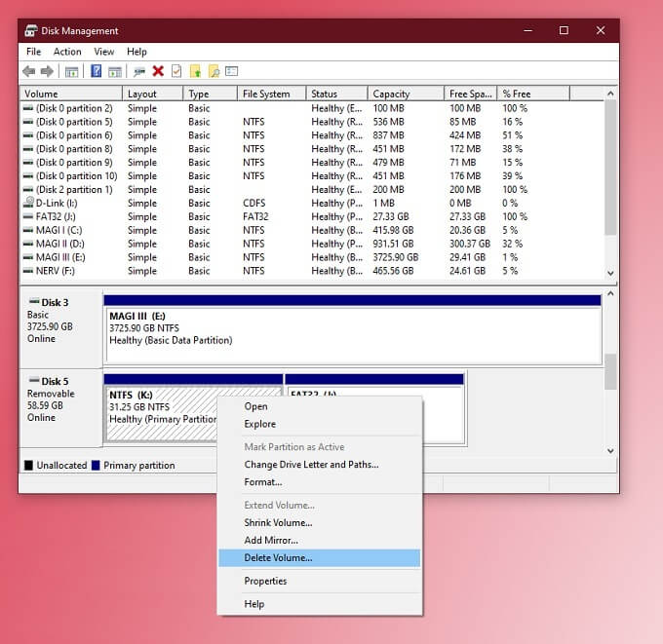
Task: Click the blue Help question mark toolbar icon
Action: [x=97, y=71]
